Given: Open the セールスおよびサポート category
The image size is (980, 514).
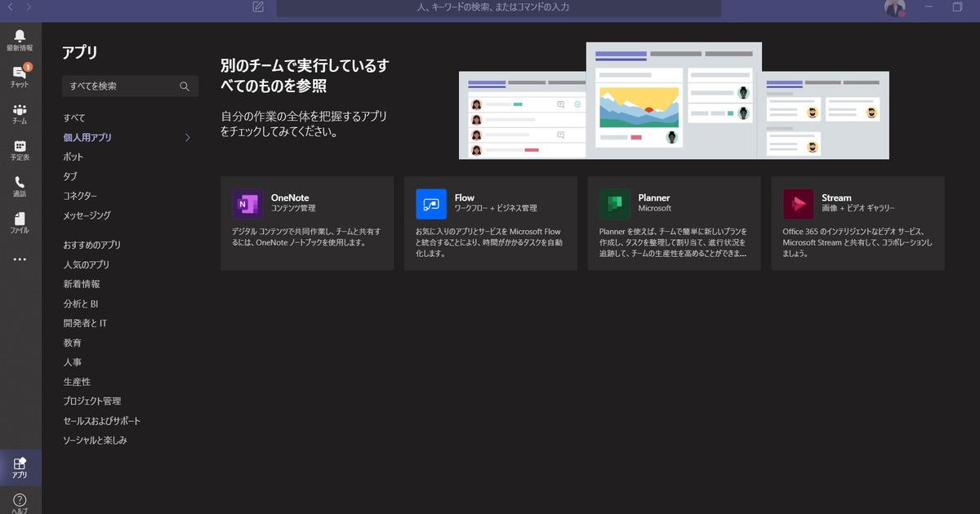Looking at the screenshot, I should pos(102,422).
